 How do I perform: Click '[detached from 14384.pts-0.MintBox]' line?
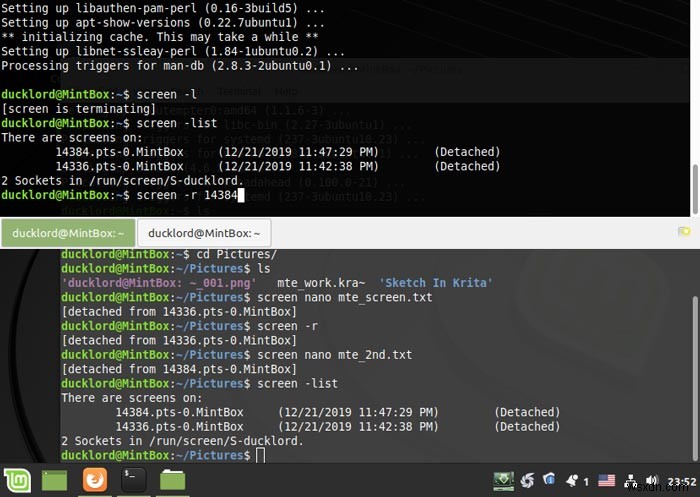click(x=179, y=369)
